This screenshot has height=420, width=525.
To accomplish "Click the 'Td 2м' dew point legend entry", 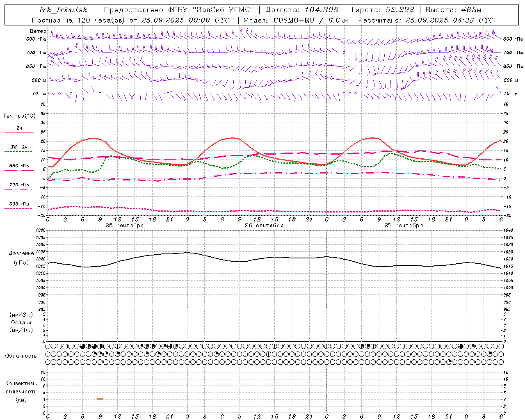I will [x=19, y=147].
